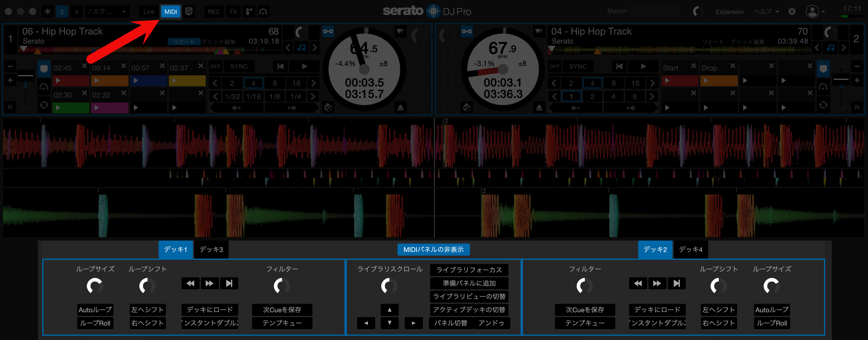Toggle keylock music-note icon on deck 1

coord(301,47)
